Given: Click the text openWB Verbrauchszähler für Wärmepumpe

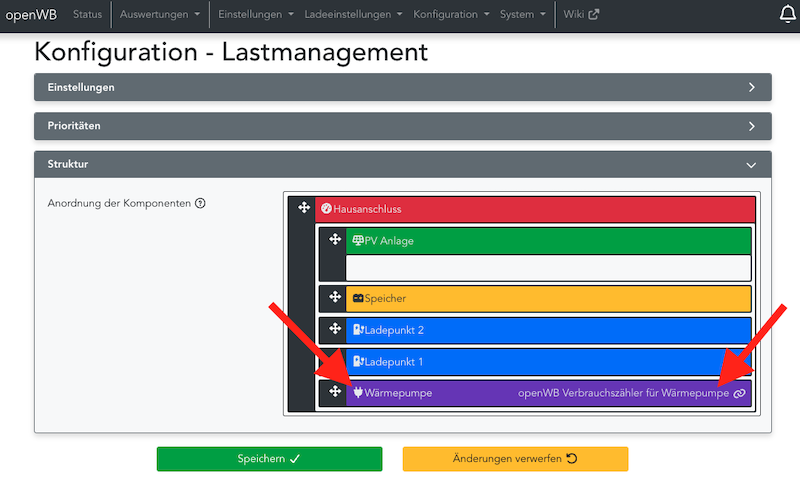Looking at the screenshot, I should pyautogui.click(x=623, y=393).
